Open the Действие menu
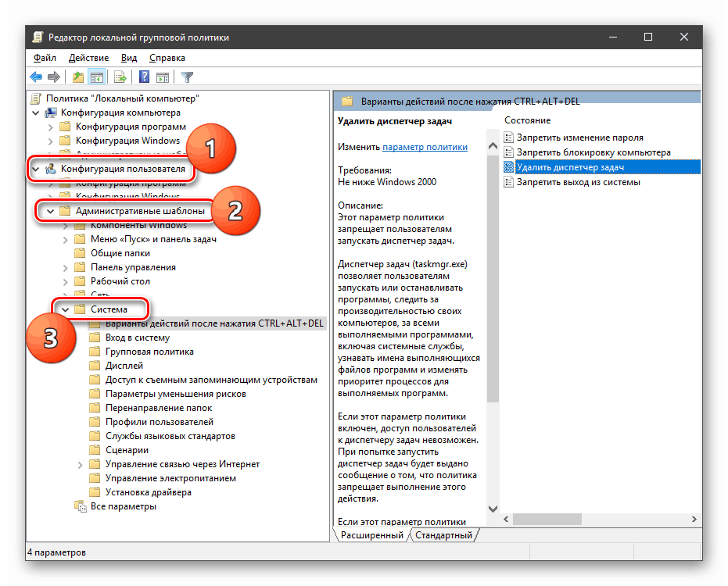Screen dimensions: 728x586 pyautogui.click(x=88, y=58)
